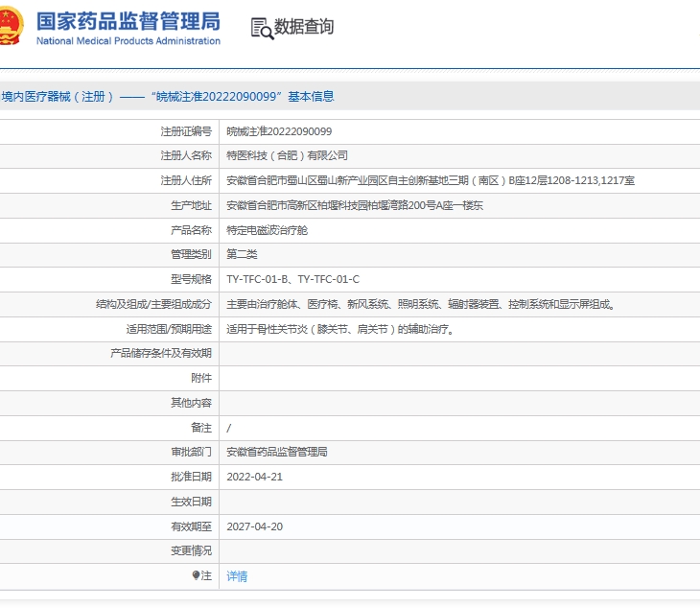Click model spec TY-TFC-01-B、TY-TFC-01-C

point(292,280)
